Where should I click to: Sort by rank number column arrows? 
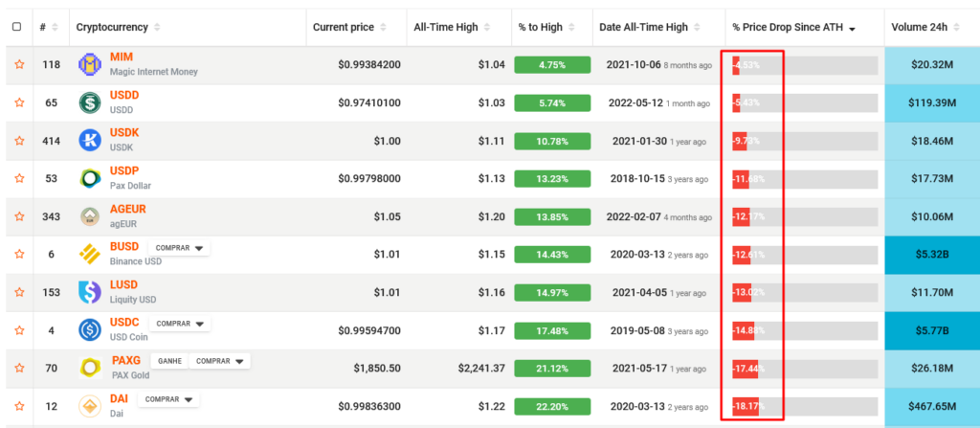coord(55,28)
